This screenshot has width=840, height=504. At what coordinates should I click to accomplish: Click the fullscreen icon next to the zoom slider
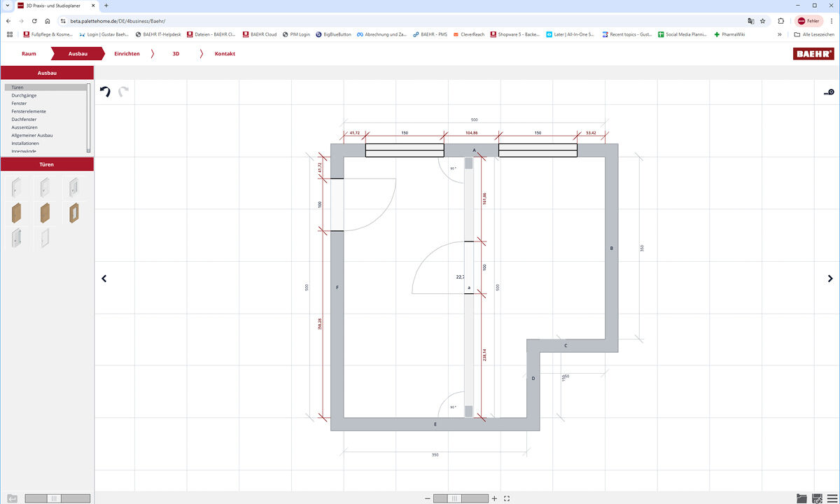click(505, 498)
